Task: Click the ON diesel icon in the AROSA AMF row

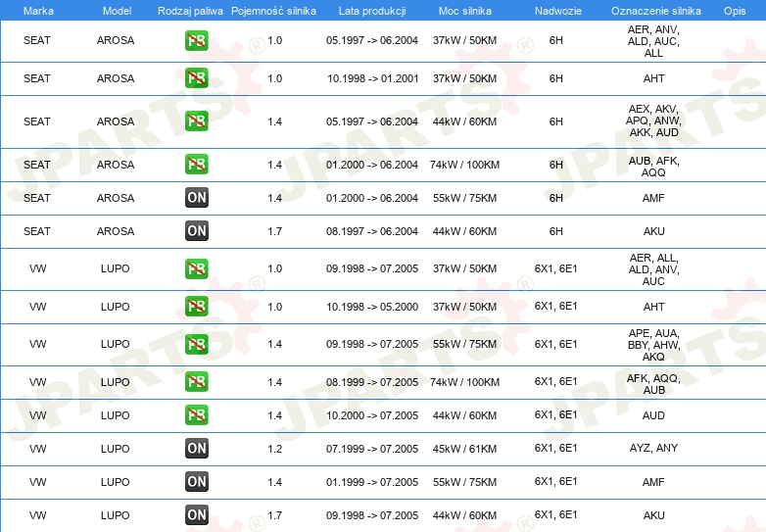Action: (x=196, y=197)
